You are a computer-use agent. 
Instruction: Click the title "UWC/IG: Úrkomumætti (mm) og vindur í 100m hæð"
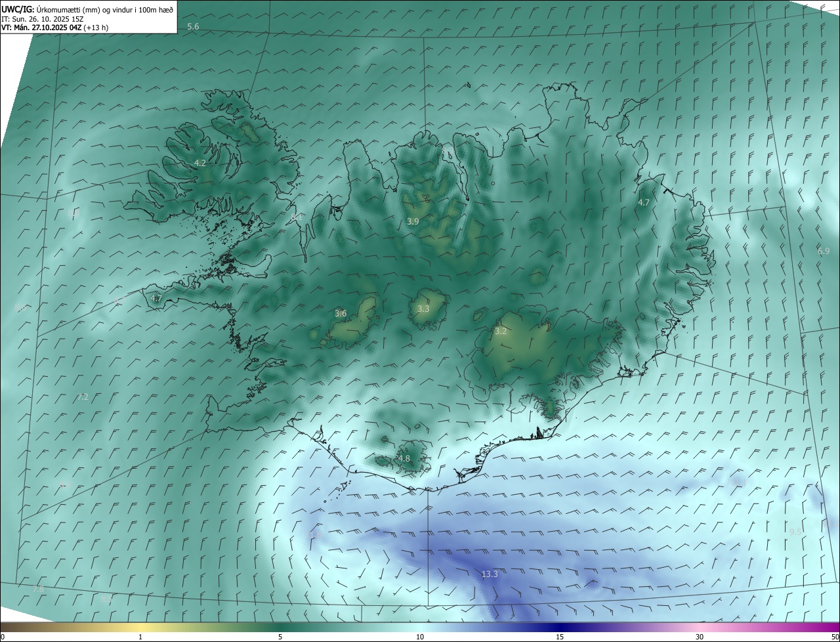(87, 9)
